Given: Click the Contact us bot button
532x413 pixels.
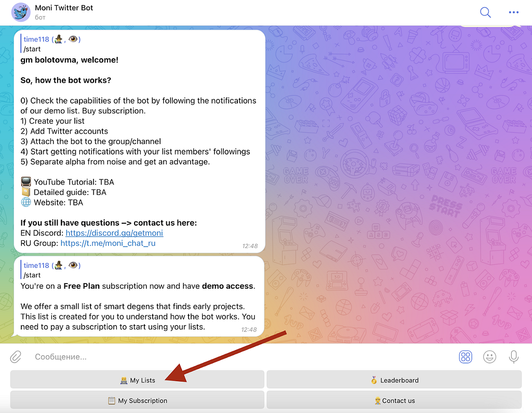Looking at the screenshot, I should click(x=394, y=400).
